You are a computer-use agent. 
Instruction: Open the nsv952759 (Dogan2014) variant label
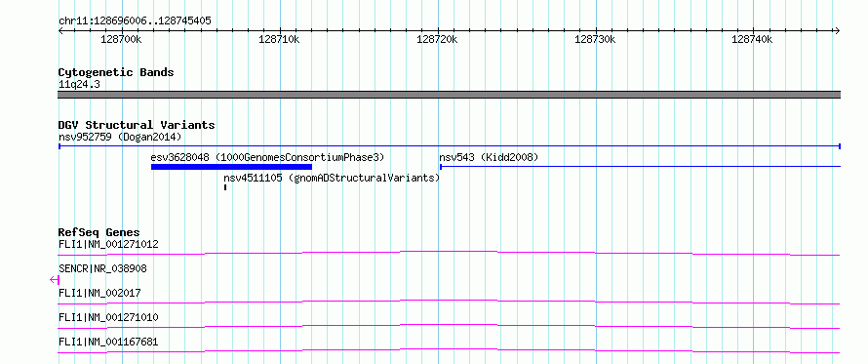(x=120, y=137)
